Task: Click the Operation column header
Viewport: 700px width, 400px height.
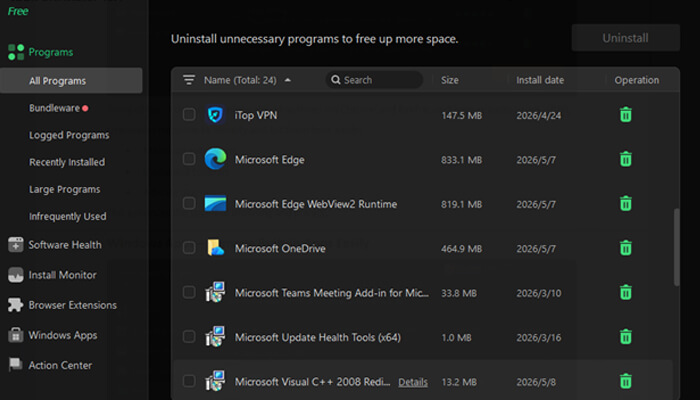Action: tap(637, 80)
